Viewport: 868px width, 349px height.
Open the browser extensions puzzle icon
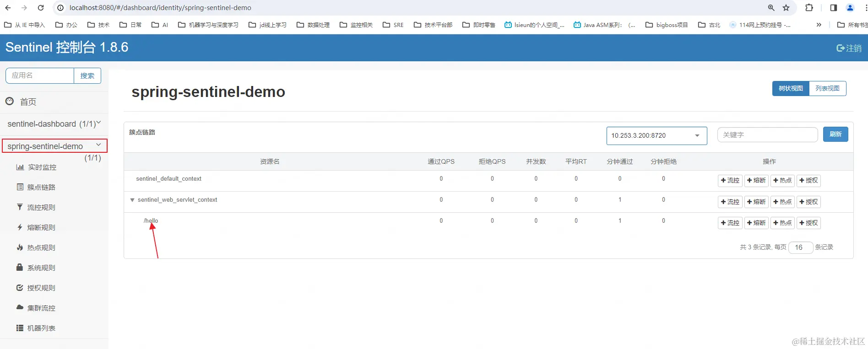point(809,8)
